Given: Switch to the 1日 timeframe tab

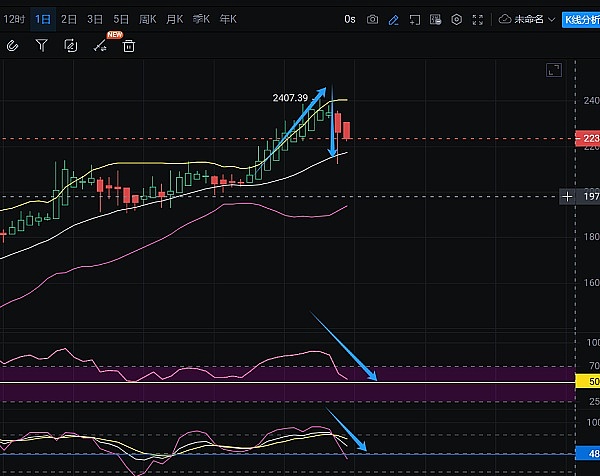Looking at the screenshot, I should [x=43, y=19].
